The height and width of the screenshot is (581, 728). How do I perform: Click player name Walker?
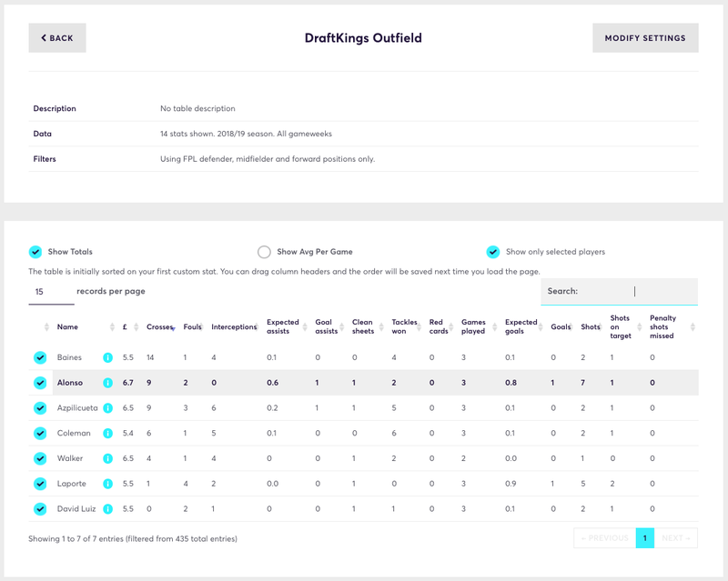click(x=70, y=458)
